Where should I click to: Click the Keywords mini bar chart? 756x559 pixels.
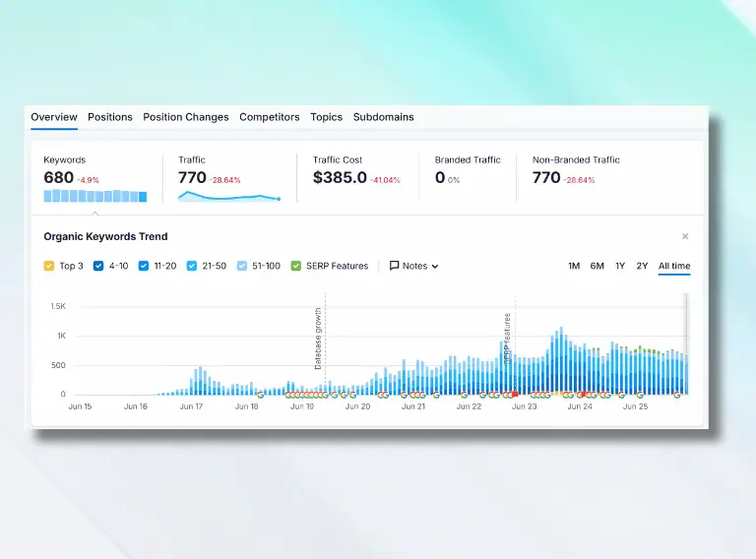(94, 196)
